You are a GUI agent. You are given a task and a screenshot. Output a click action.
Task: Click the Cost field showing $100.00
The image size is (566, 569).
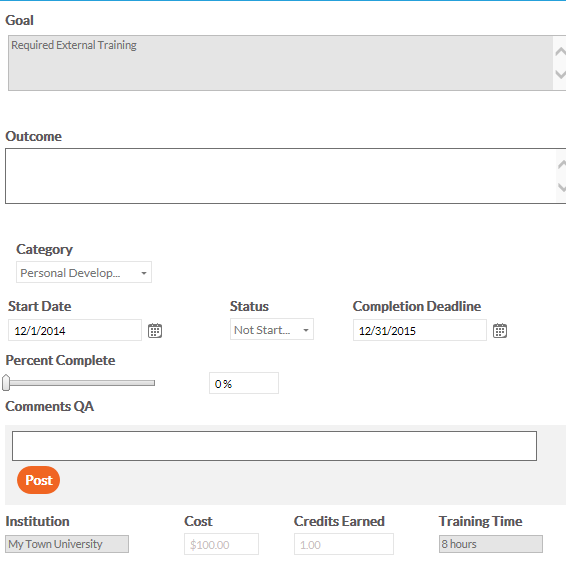coord(221,544)
